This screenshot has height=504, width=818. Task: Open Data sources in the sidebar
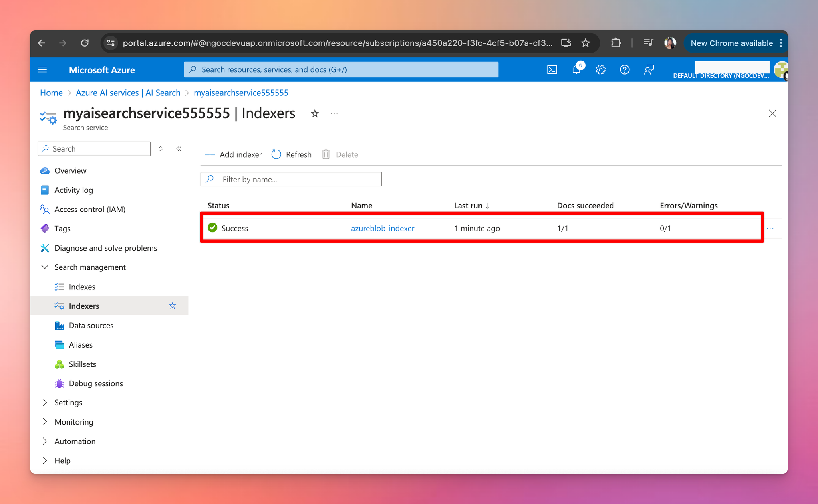click(91, 326)
